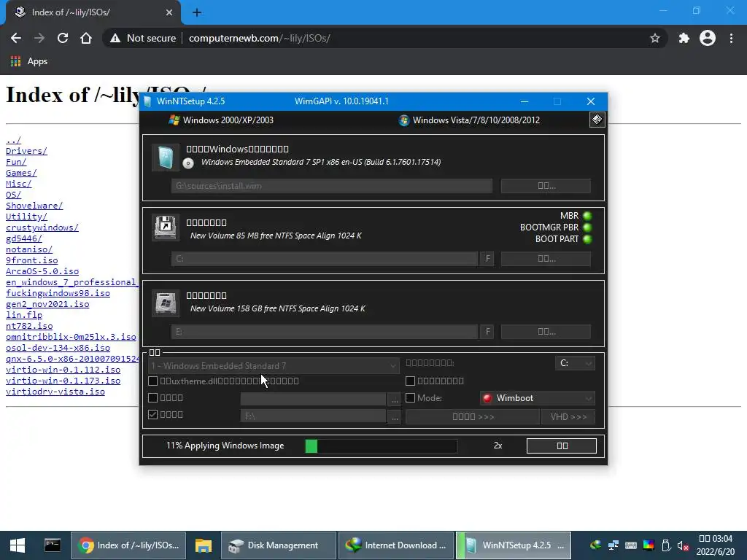Toggle the checkbox above the Mode option

click(x=410, y=381)
